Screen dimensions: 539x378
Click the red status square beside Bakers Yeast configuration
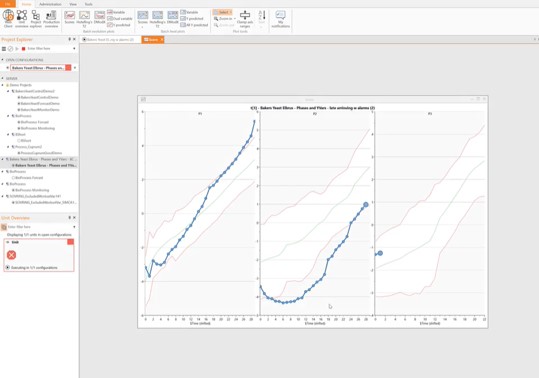(x=68, y=68)
